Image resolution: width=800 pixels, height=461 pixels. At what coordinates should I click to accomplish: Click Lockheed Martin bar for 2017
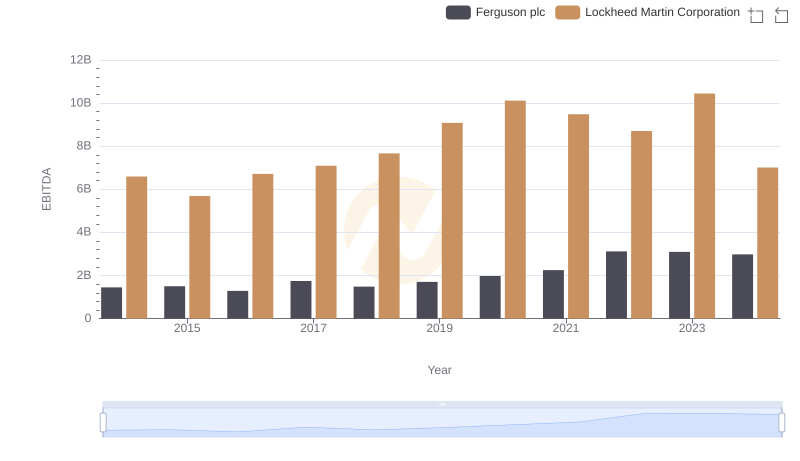point(326,242)
